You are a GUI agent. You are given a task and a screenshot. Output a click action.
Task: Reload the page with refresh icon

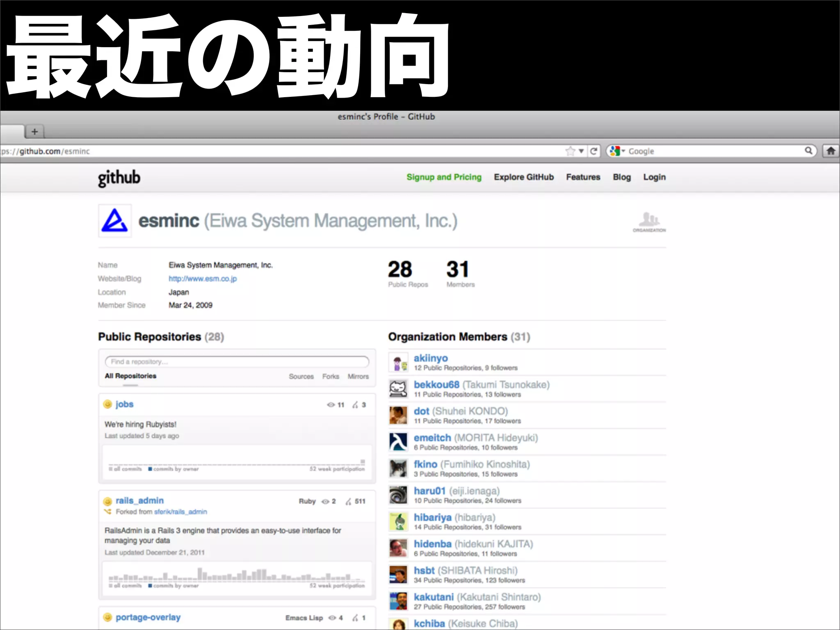[x=593, y=151]
